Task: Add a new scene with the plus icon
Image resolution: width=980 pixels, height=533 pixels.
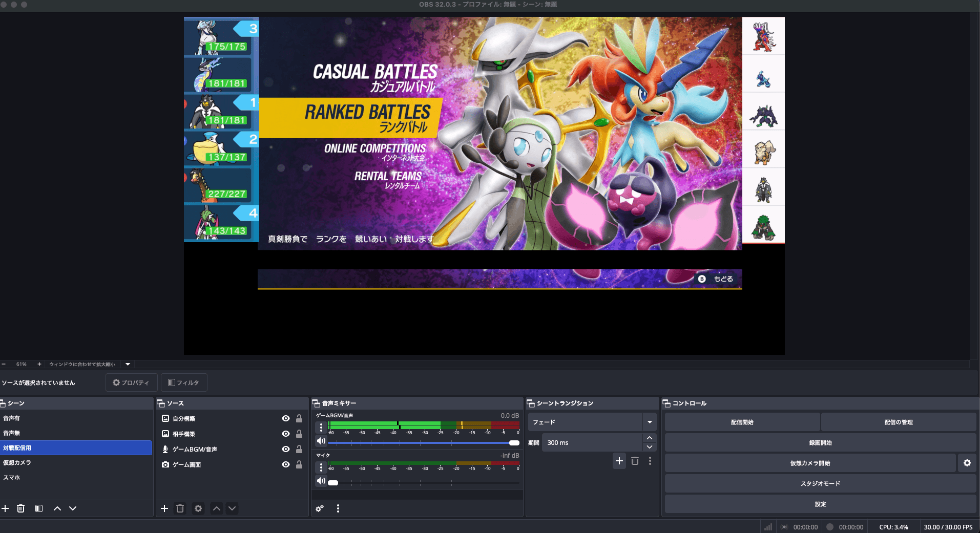Action: (6, 508)
